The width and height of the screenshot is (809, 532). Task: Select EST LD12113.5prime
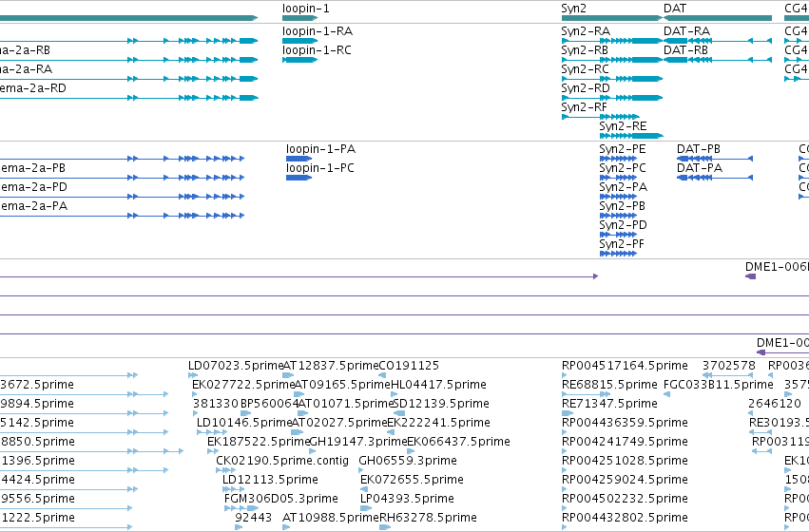(x=270, y=480)
